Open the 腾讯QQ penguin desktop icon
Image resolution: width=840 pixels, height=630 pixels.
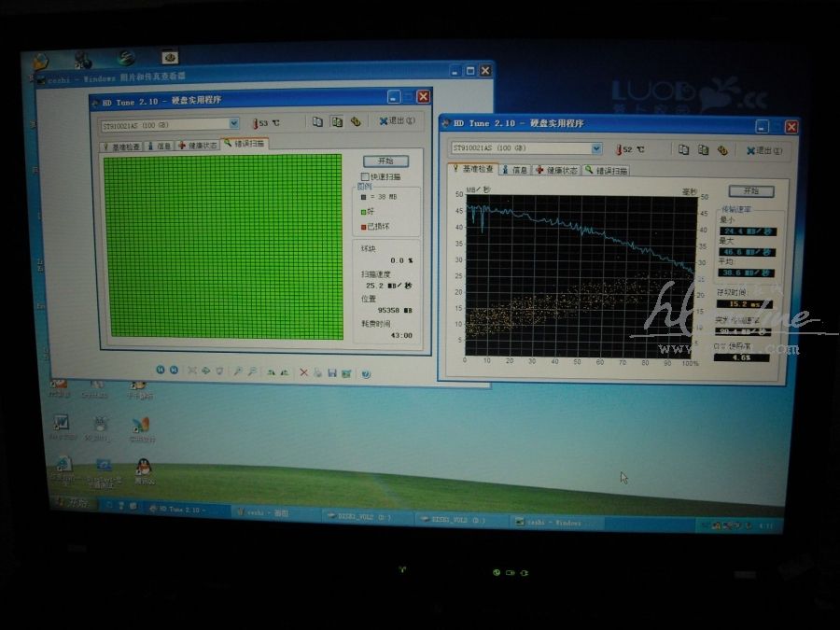(x=144, y=471)
